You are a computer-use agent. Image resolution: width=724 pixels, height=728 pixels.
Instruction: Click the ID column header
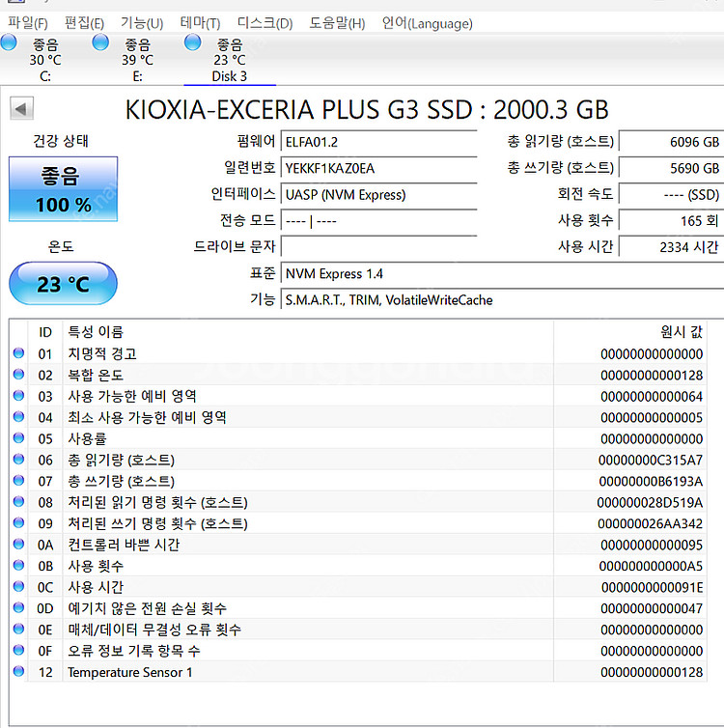(45, 332)
